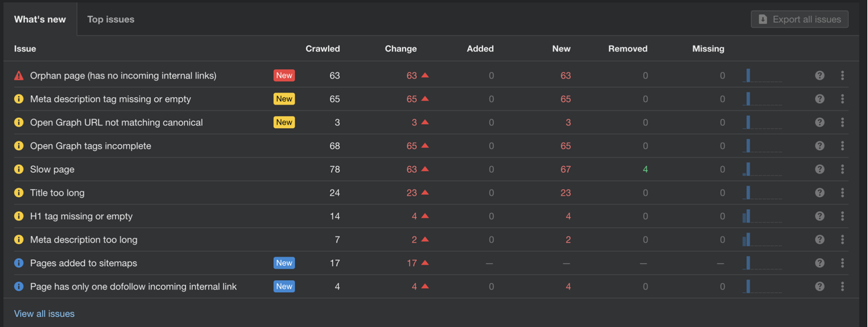Select the What's new tab
Screen dimensions: 868x327
click(x=40, y=19)
